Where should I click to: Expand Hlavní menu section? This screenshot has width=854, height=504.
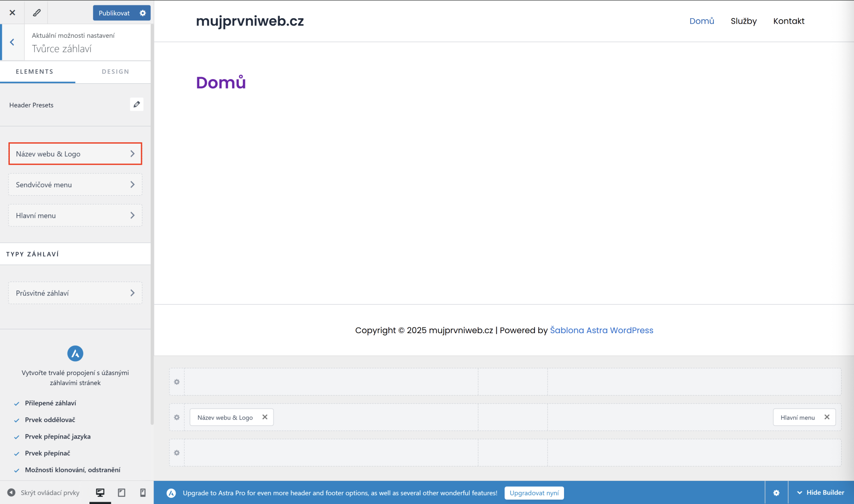click(75, 215)
